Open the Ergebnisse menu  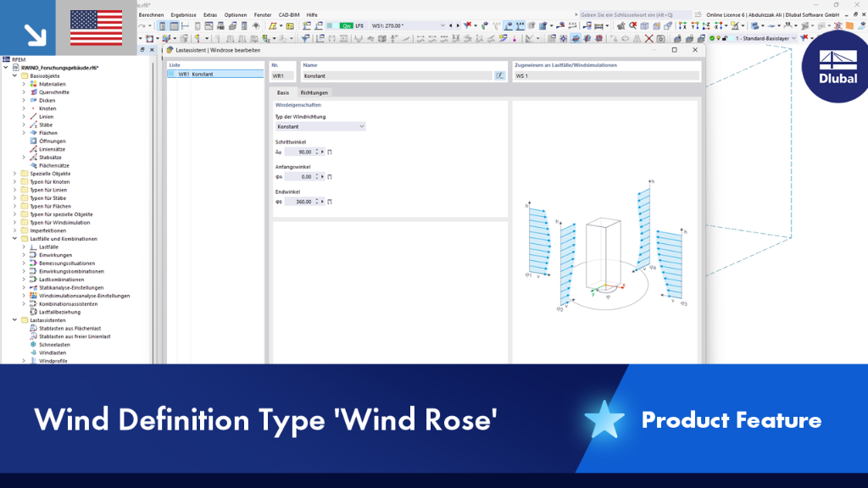tap(183, 15)
